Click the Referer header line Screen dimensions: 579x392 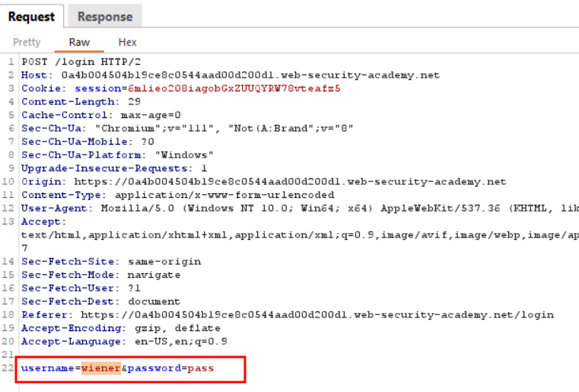288,314
